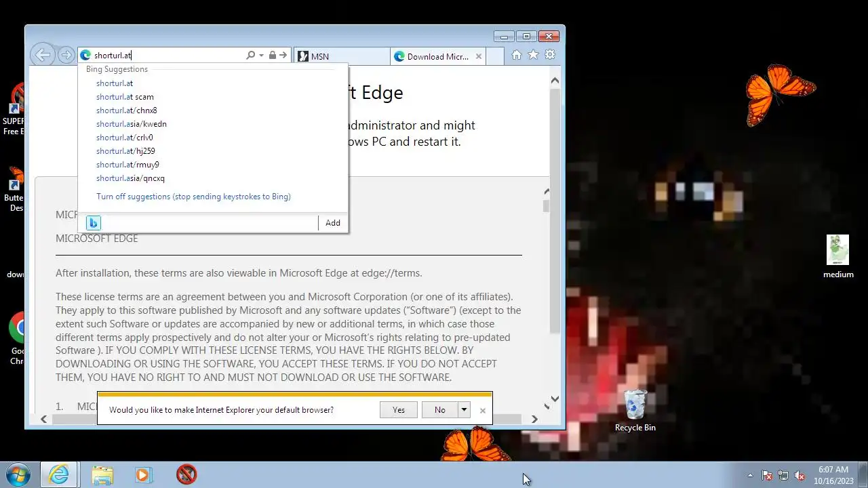Click the security lock icon in address bar
This screenshot has height=488, width=868.
pos(272,56)
